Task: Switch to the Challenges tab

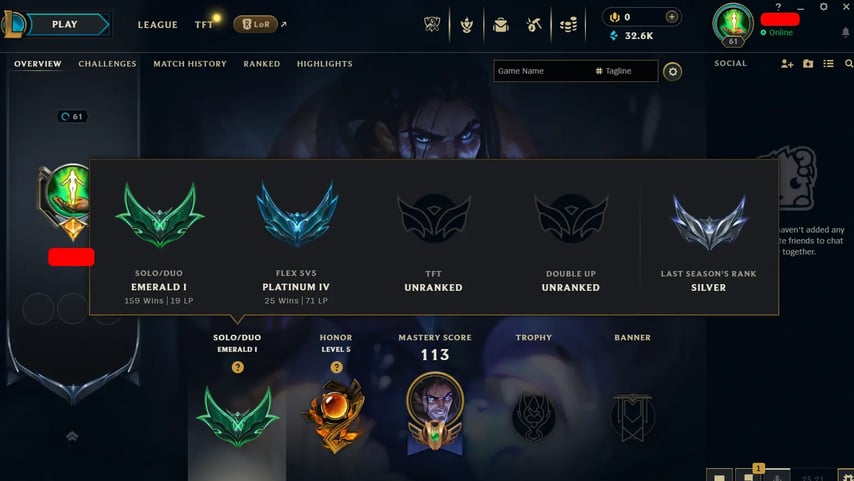Action: point(107,64)
